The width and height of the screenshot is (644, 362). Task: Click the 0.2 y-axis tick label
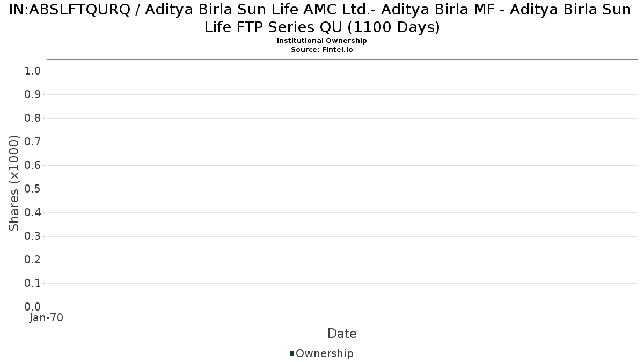33,260
